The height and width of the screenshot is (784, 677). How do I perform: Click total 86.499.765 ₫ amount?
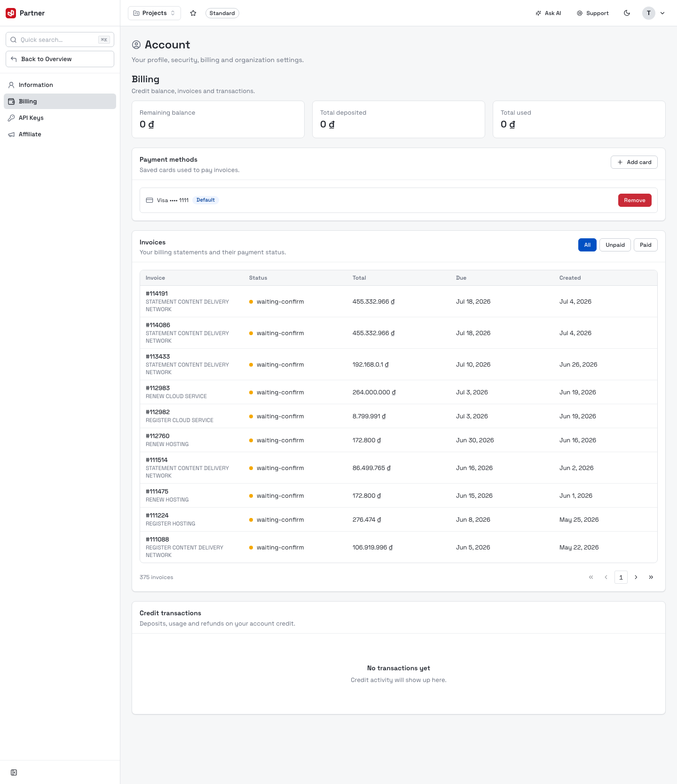(371, 468)
